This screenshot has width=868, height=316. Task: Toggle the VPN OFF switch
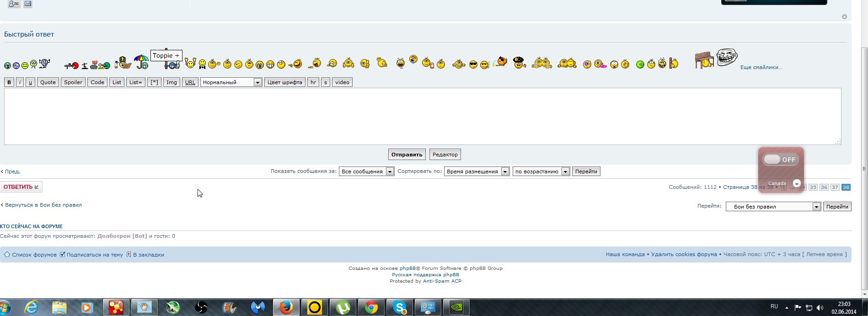(780, 160)
